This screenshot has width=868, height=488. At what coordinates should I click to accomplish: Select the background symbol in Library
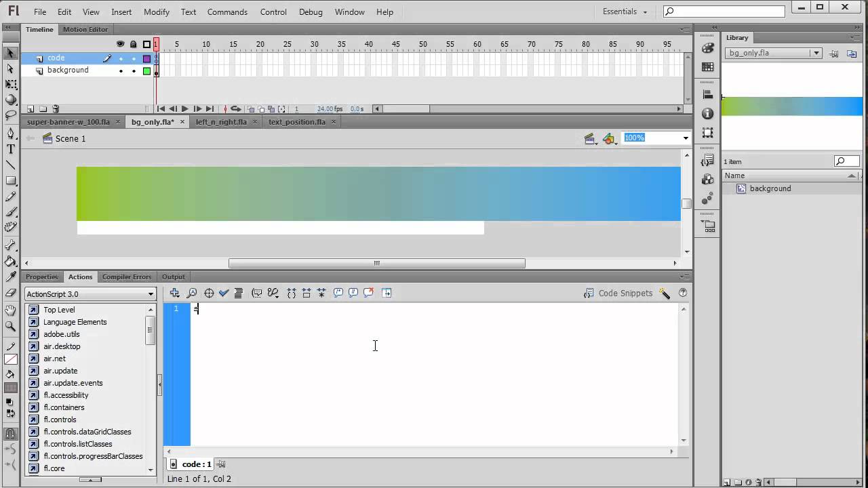point(770,188)
